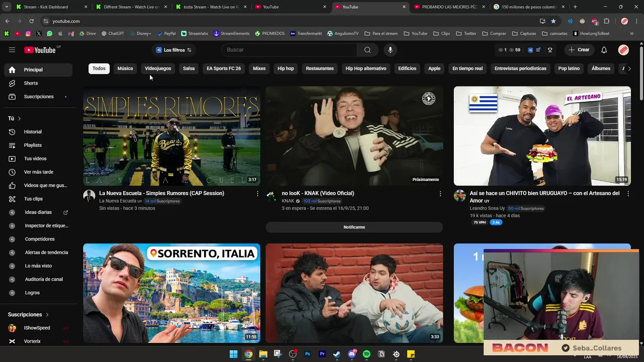Open the IShowSpeed subscription channel
Image resolution: width=644 pixels, height=362 pixels.
tap(38, 328)
